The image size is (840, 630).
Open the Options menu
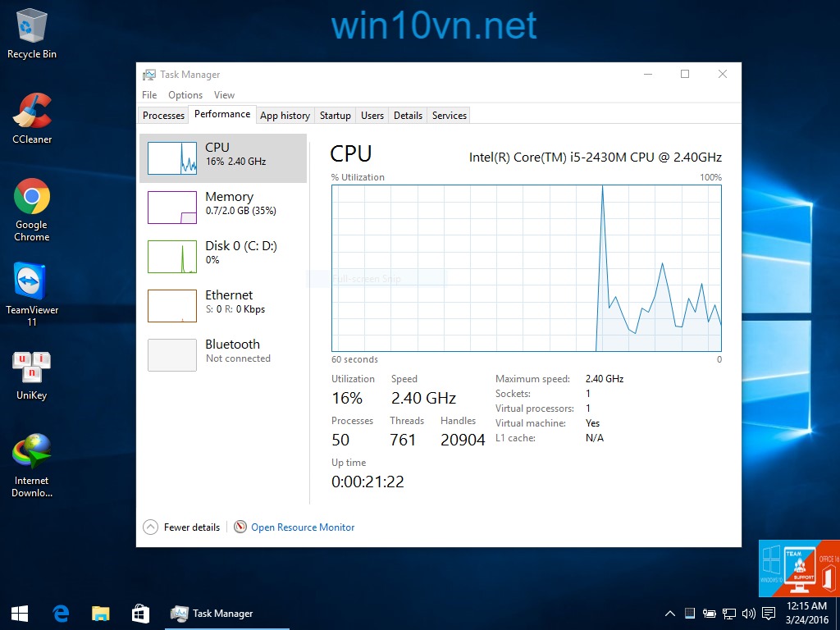[x=185, y=94]
